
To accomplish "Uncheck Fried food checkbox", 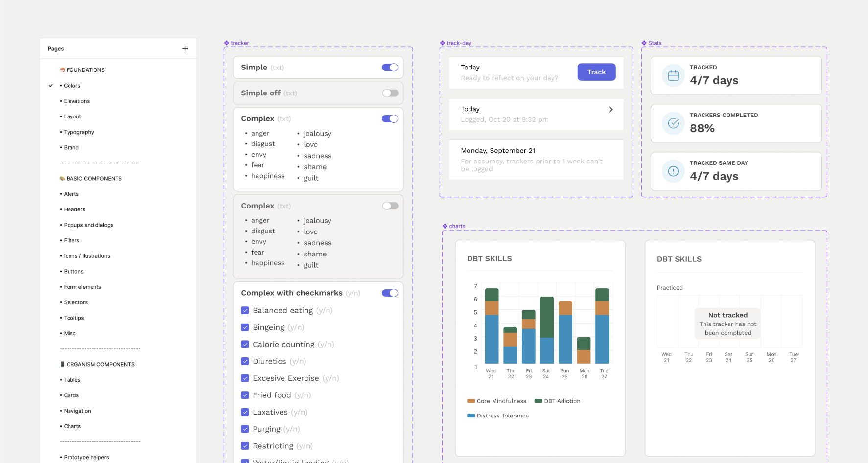I will pos(245,395).
